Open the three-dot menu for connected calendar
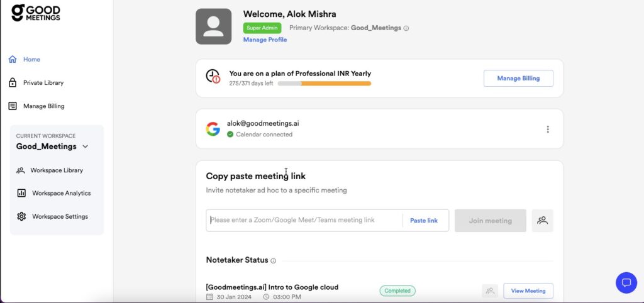 (547, 129)
